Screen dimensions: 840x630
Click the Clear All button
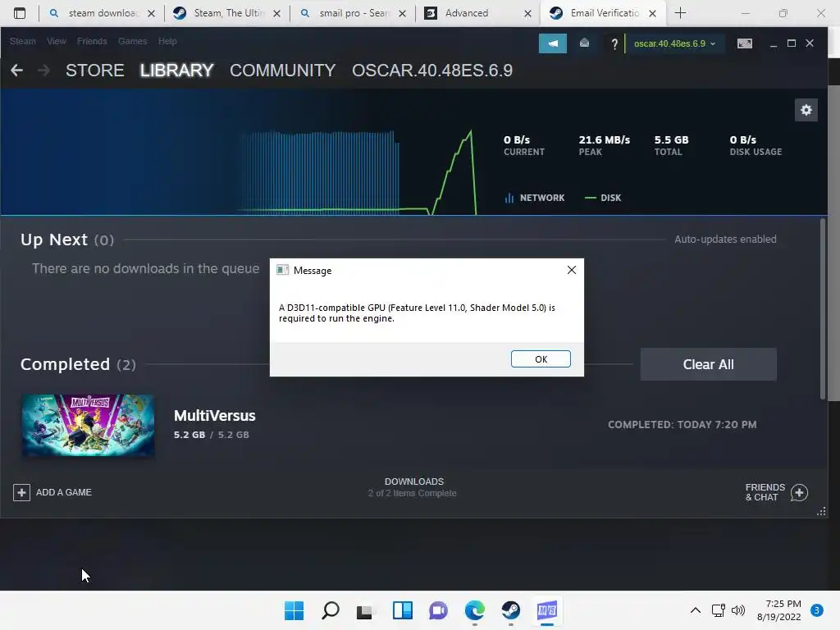708,364
